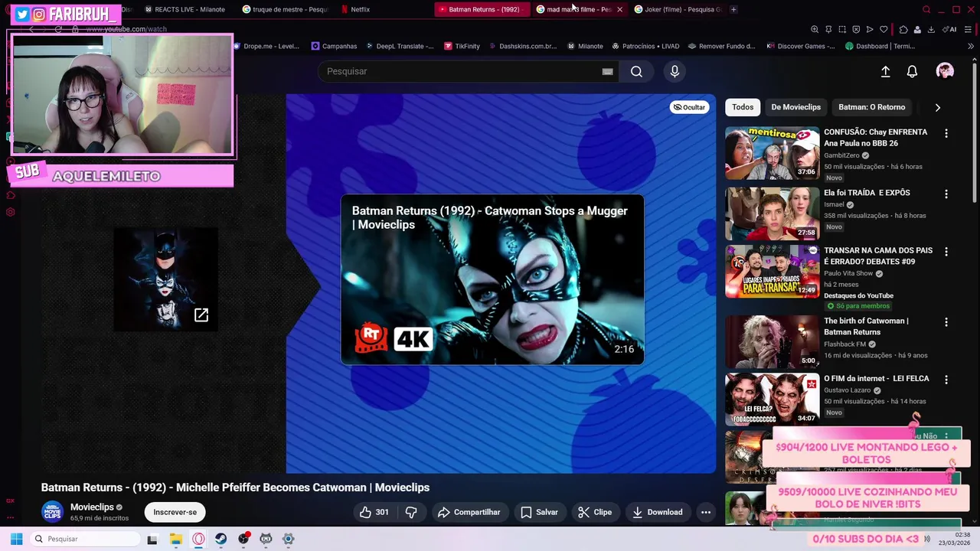Open the Movieclips channel name link
Image resolution: width=980 pixels, height=551 pixels.
(x=92, y=507)
